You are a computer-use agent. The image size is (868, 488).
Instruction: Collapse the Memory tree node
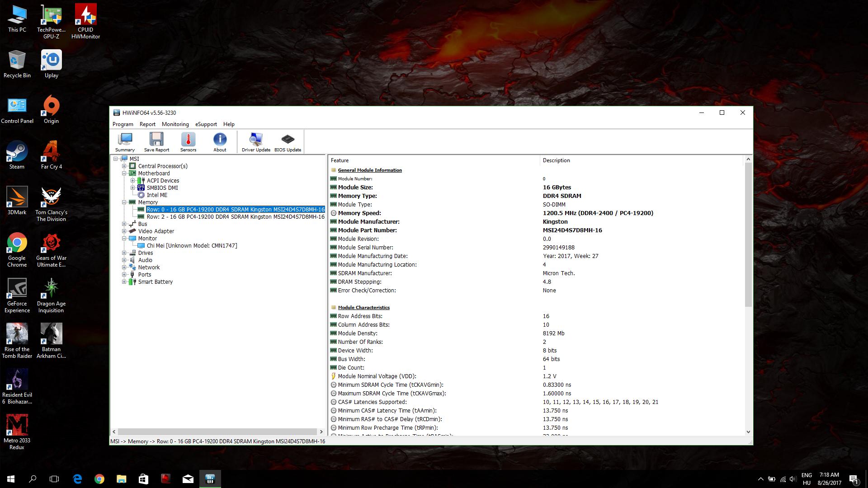[x=124, y=202]
